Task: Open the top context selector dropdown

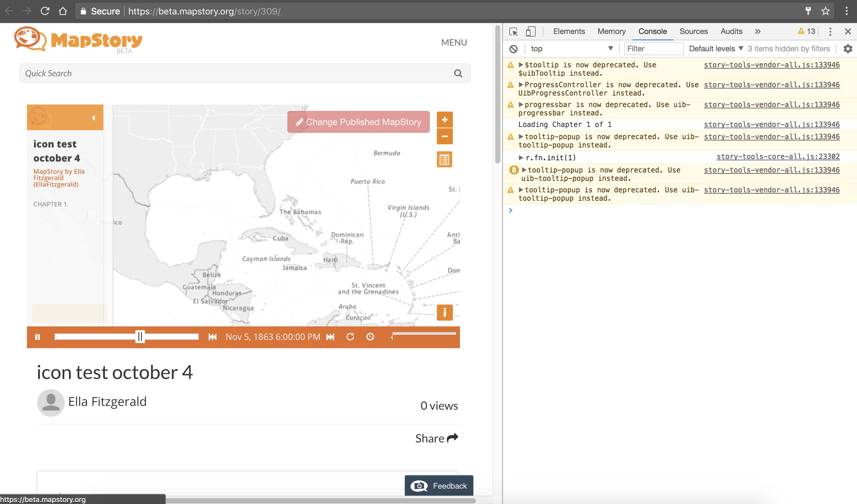Action: [571, 49]
